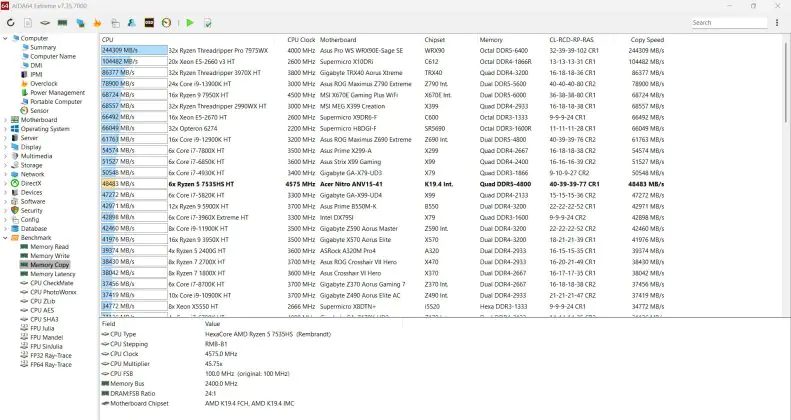Click the Refresh toolbar icon

click(11, 23)
